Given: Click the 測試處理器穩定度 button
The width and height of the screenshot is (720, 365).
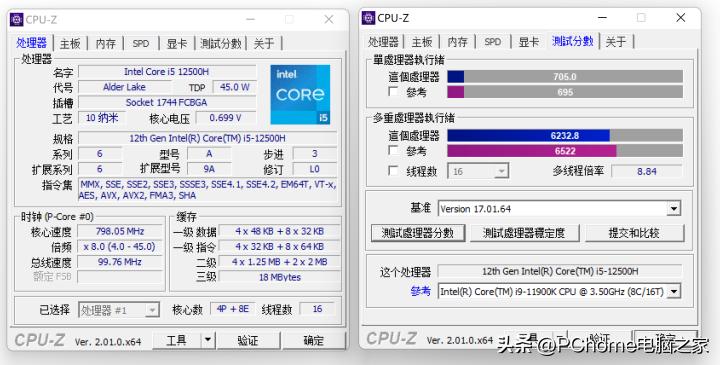Looking at the screenshot, I should 524,233.
